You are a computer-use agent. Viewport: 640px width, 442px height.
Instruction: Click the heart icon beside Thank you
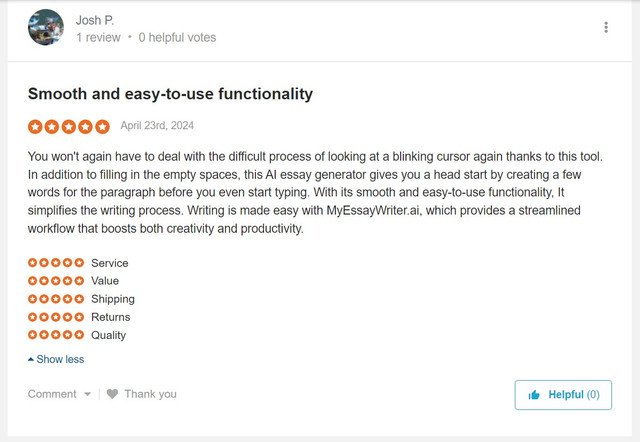click(x=112, y=394)
